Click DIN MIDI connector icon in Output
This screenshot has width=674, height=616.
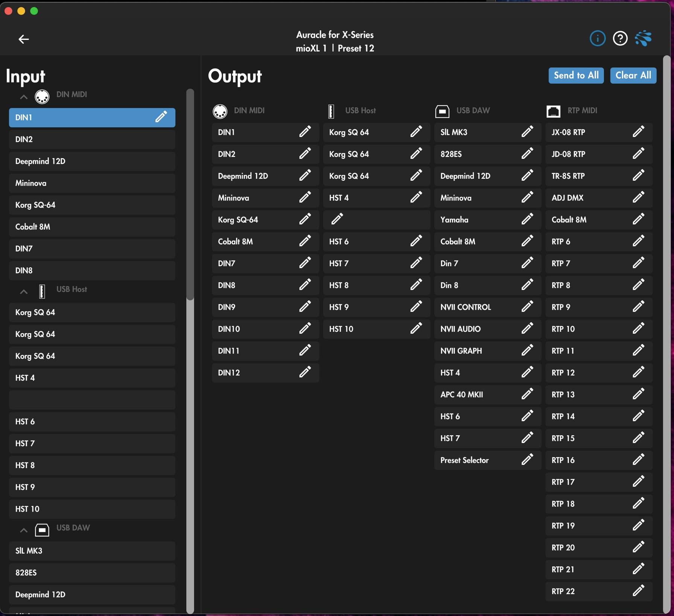tap(220, 111)
